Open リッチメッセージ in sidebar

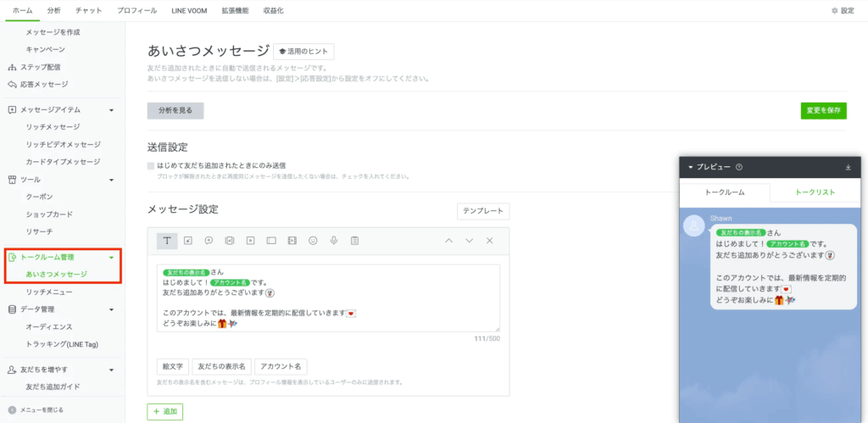53,127
